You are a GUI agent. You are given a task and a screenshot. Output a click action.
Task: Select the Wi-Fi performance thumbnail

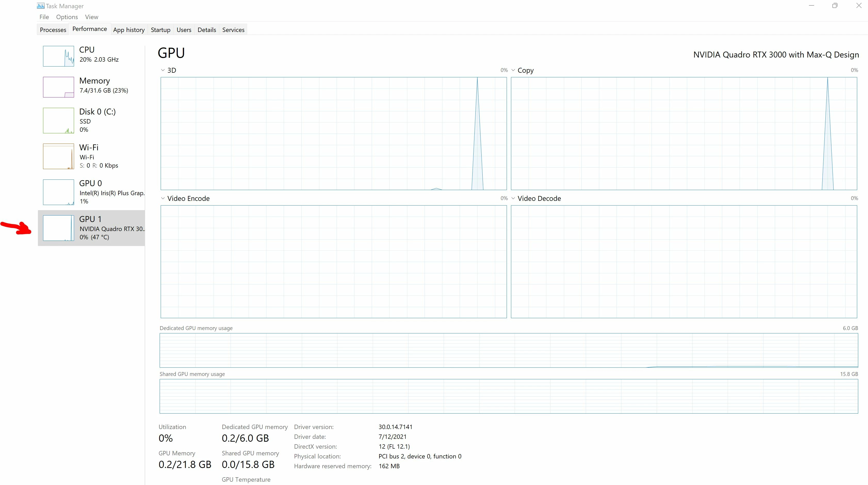[x=58, y=156]
